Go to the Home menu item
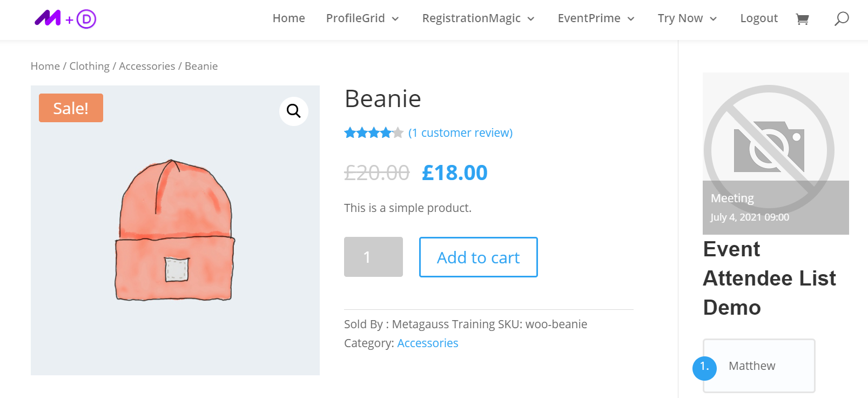 coord(288,18)
